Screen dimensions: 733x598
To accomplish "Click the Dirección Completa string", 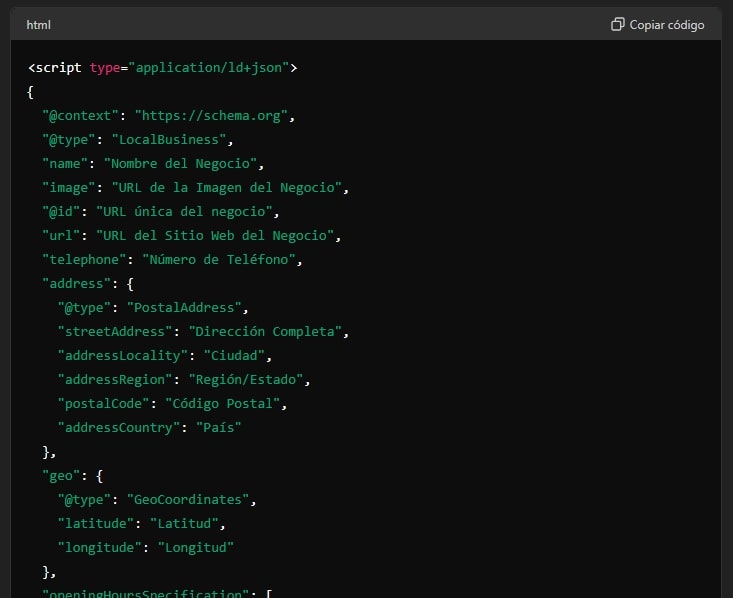I will point(271,332).
